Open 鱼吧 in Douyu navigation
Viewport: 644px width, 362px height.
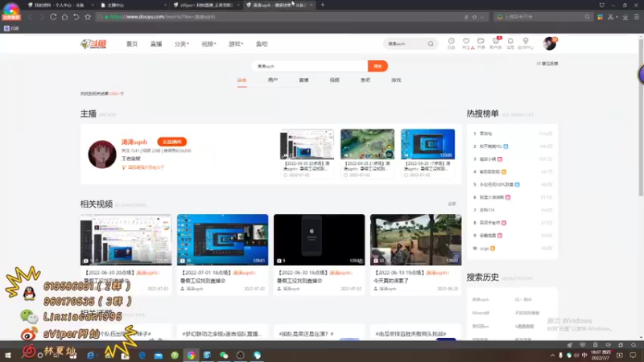click(262, 44)
